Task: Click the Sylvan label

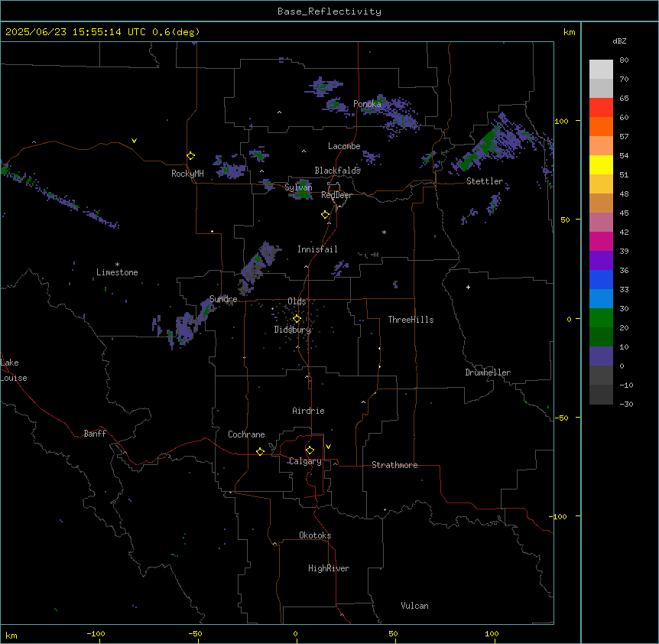Action: 298,187
